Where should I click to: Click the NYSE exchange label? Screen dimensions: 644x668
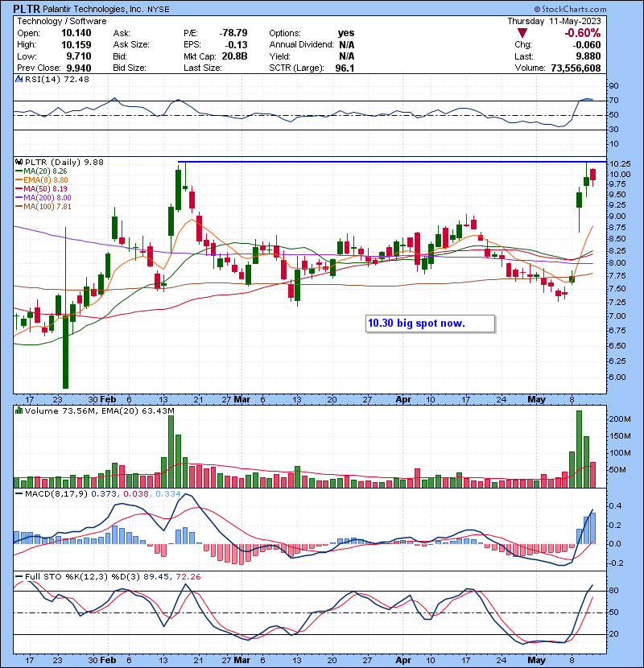coord(158,10)
